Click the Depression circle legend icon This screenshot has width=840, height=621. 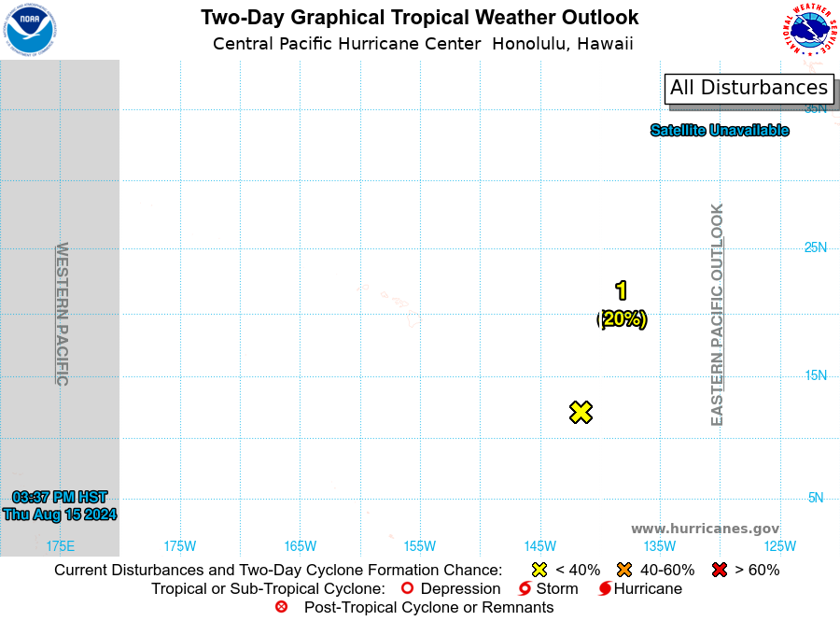pos(407,588)
